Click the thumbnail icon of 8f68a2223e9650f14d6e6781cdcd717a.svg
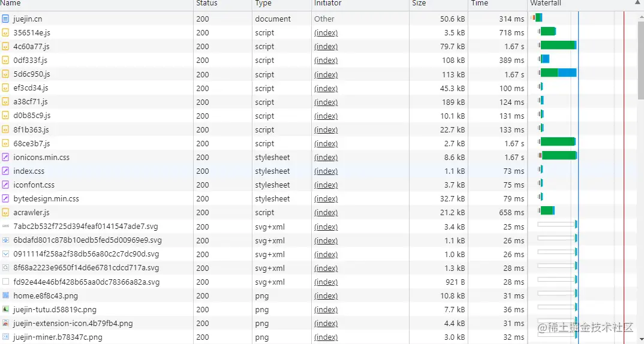Image resolution: width=644 pixels, height=344 pixels. pyautogui.click(x=5, y=268)
